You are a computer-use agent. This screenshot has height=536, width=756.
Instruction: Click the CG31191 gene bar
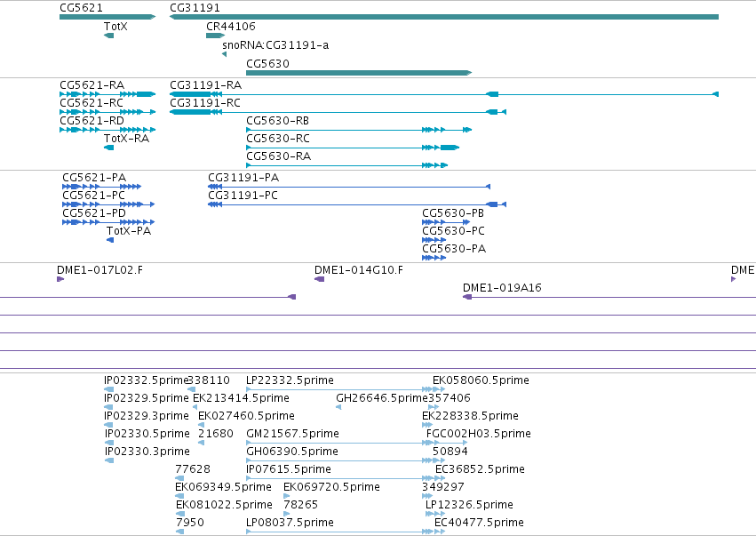(x=444, y=17)
